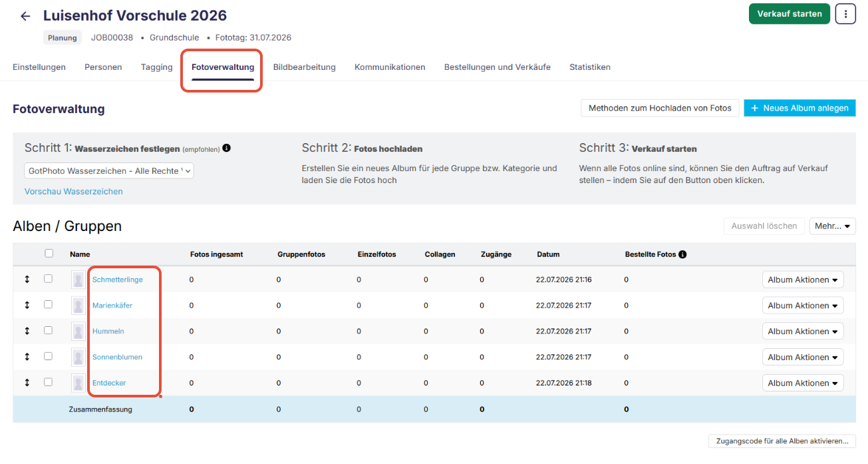Select the Schmetterlinge album checkbox
This screenshot has height=464, width=868.
click(48, 278)
